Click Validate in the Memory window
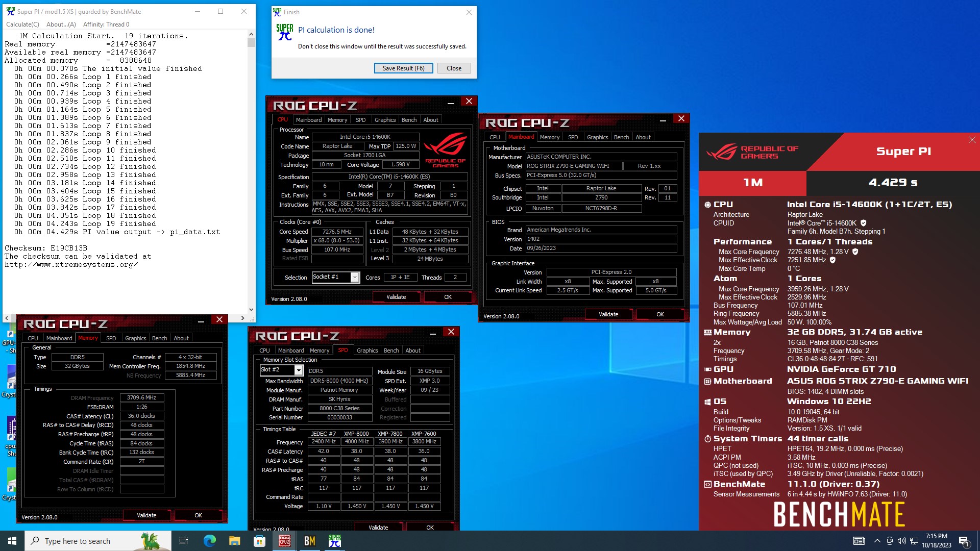980x551 pixels. (146, 515)
